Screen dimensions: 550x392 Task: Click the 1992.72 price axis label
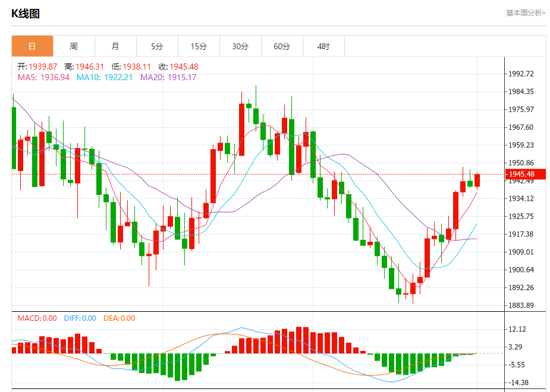click(521, 74)
